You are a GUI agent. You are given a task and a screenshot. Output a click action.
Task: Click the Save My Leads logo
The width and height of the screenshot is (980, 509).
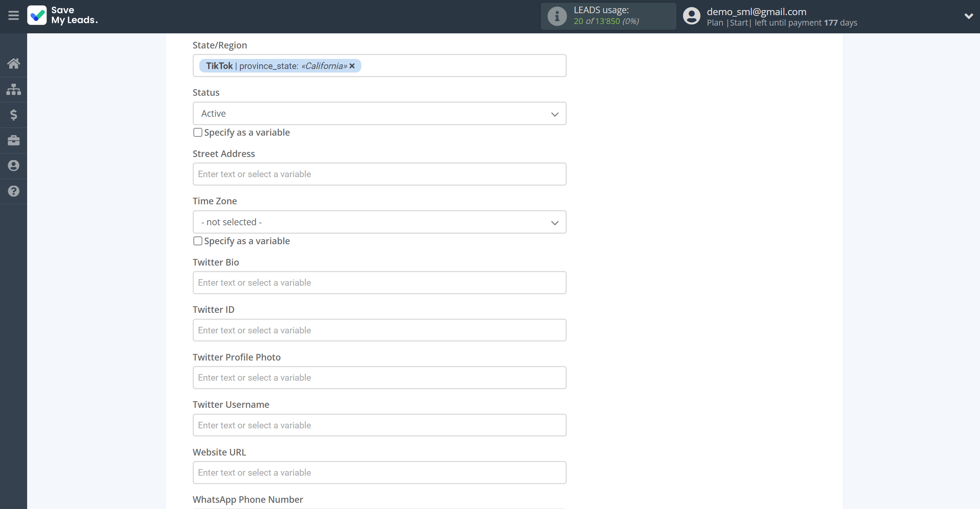[x=63, y=15]
